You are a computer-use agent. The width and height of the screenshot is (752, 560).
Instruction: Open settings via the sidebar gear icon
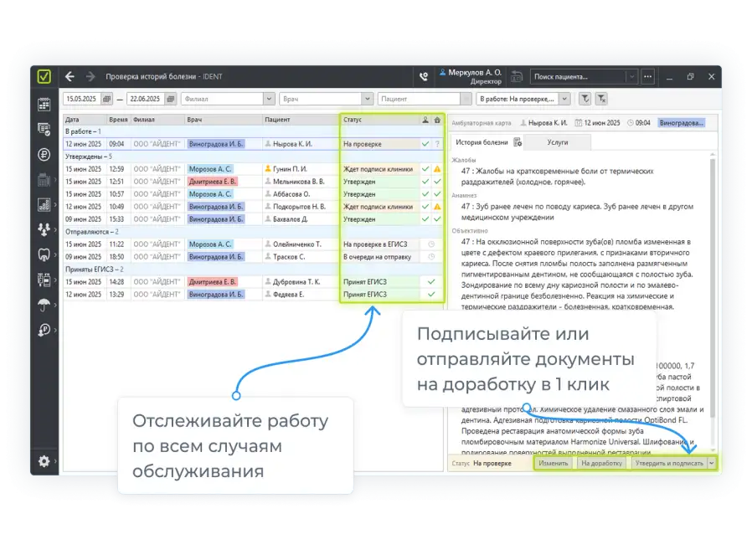click(x=44, y=460)
